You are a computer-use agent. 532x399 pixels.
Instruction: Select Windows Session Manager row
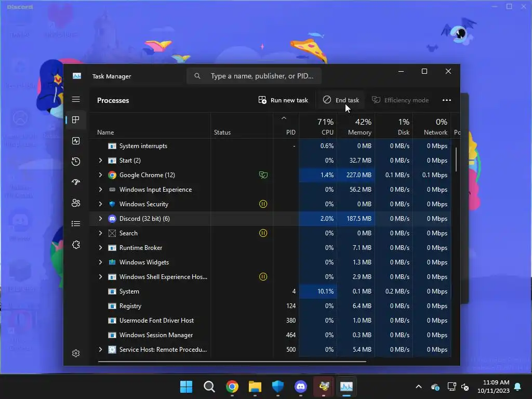pyautogui.click(x=270, y=335)
